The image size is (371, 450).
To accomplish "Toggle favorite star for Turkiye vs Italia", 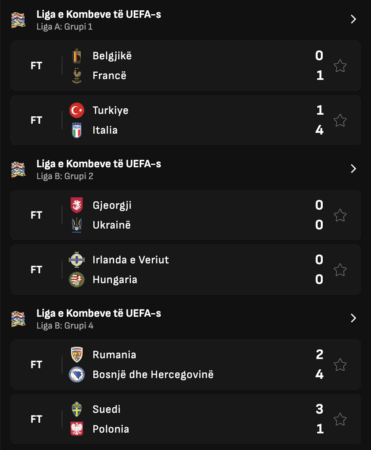I will (340, 120).
